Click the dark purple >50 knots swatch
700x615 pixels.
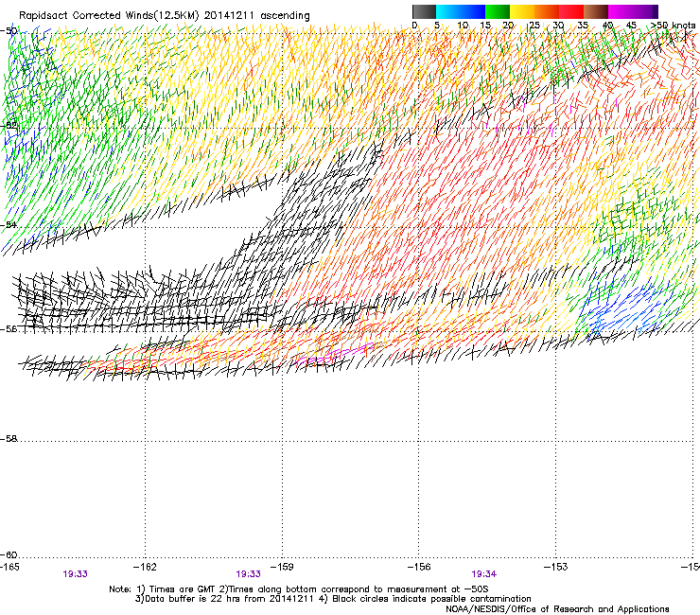coord(655,11)
